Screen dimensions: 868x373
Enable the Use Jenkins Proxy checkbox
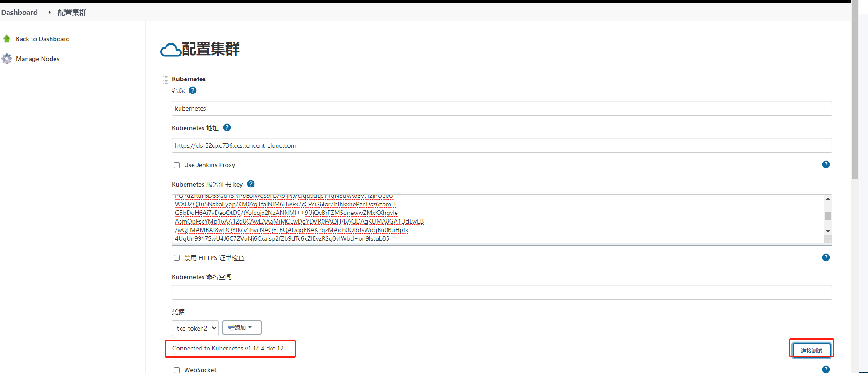[177, 165]
